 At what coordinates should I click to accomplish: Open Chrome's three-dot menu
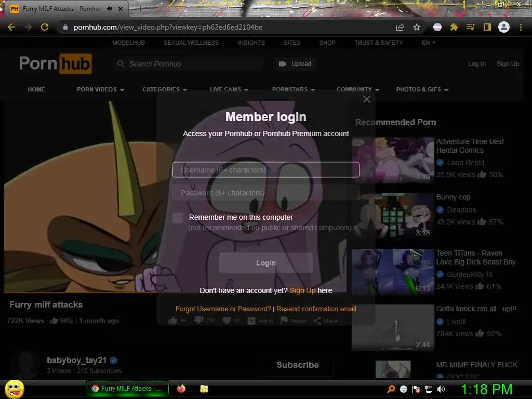coord(521,27)
